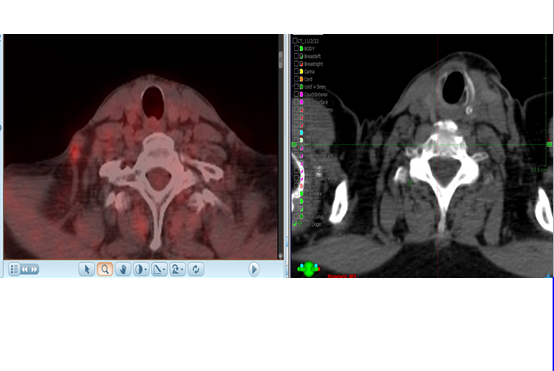Select the cord + 5mm structure label
This screenshot has width=554, height=371.
(315, 87)
